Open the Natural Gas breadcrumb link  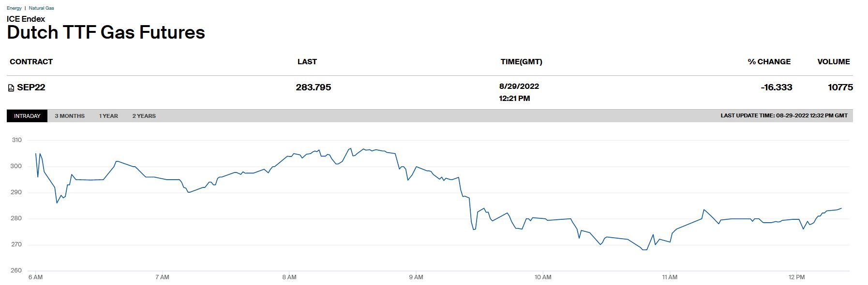[42, 8]
